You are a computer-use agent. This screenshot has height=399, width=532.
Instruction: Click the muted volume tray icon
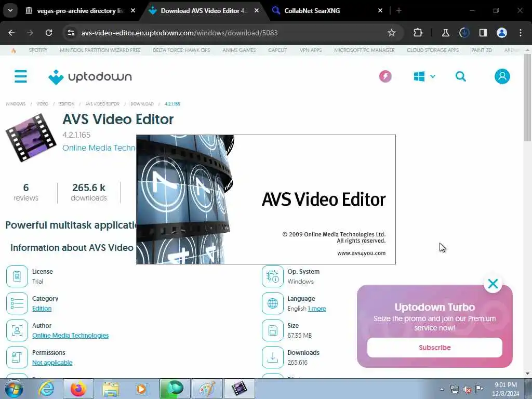pos(467,390)
